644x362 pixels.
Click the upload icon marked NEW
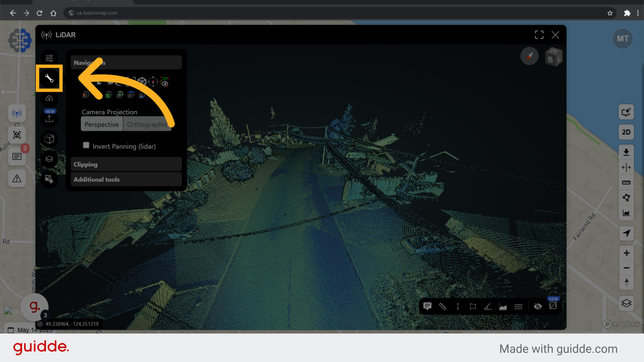pyautogui.click(x=49, y=119)
